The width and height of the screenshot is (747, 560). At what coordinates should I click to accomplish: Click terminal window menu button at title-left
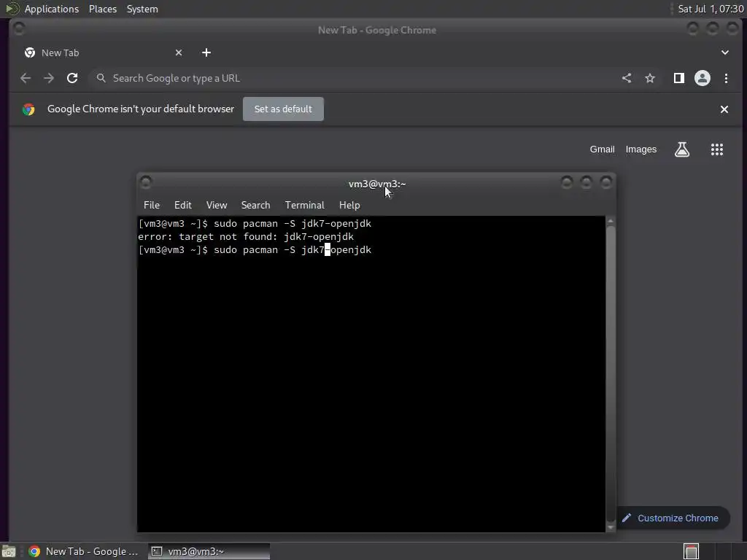[146, 182]
